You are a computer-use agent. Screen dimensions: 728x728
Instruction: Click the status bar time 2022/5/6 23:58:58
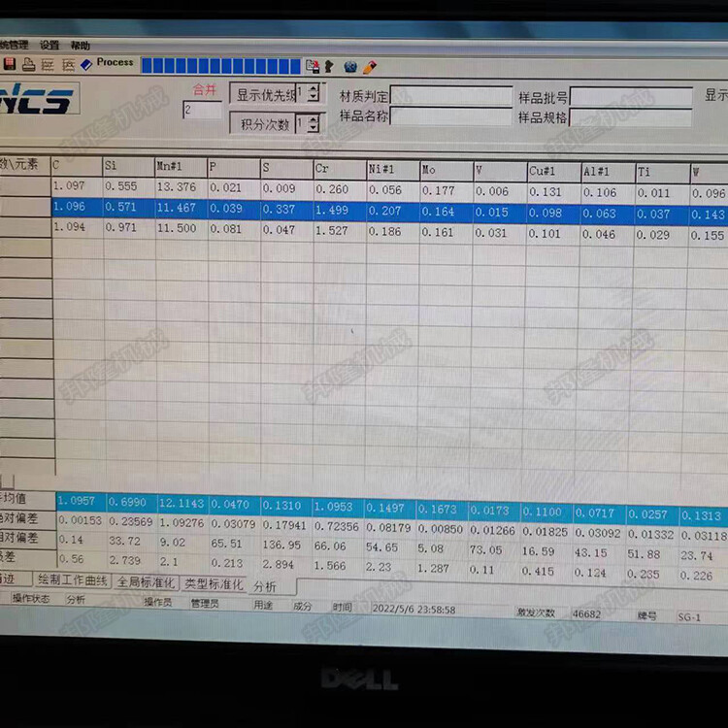pyautogui.click(x=414, y=610)
